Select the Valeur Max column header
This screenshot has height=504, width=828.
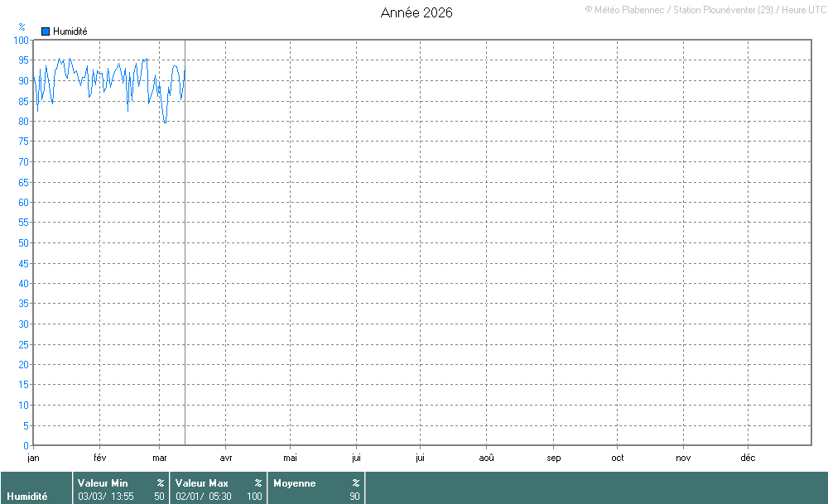pyautogui.click(x=201, y=483)
